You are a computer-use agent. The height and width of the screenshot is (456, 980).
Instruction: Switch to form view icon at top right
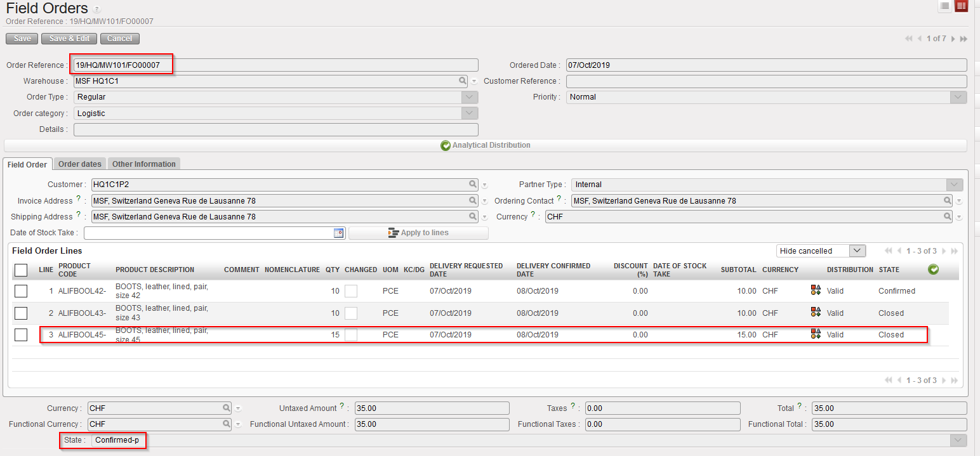(961, 6)
